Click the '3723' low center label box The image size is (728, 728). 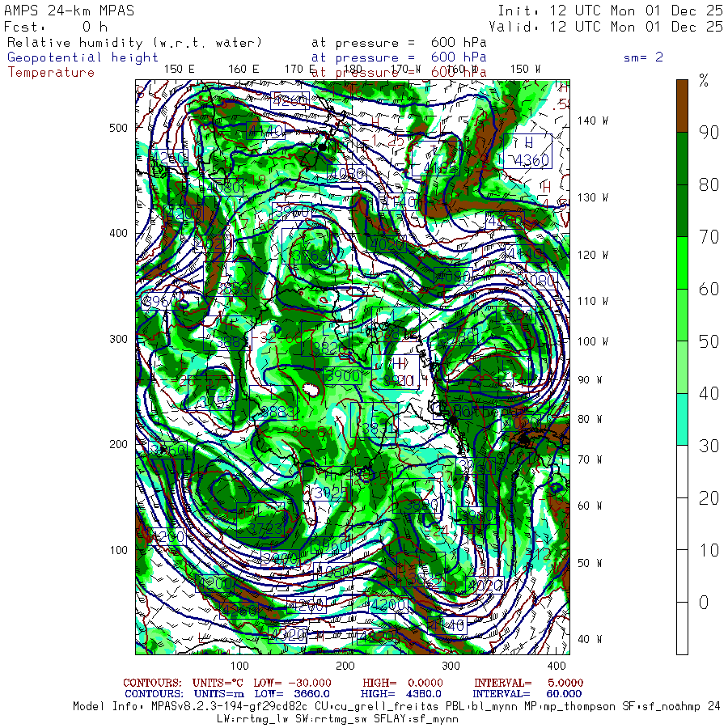tap(260, 519)
